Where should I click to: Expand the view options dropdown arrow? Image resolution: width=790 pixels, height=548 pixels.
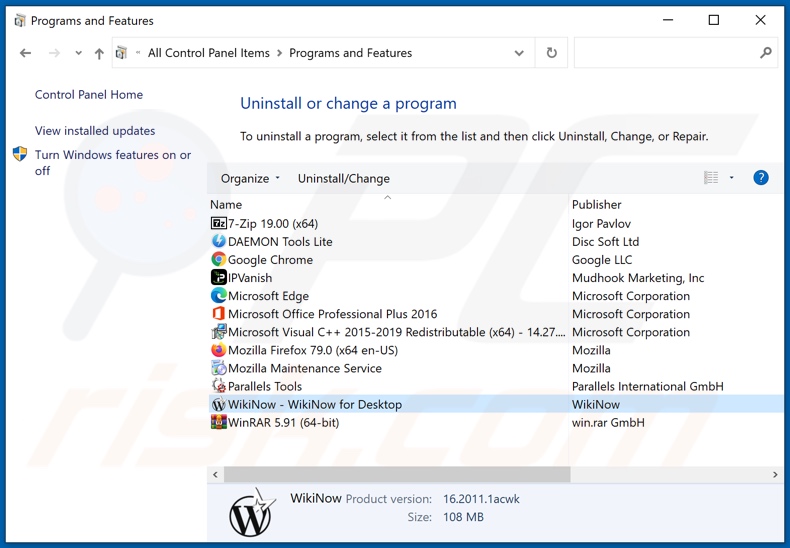[732, 178]
